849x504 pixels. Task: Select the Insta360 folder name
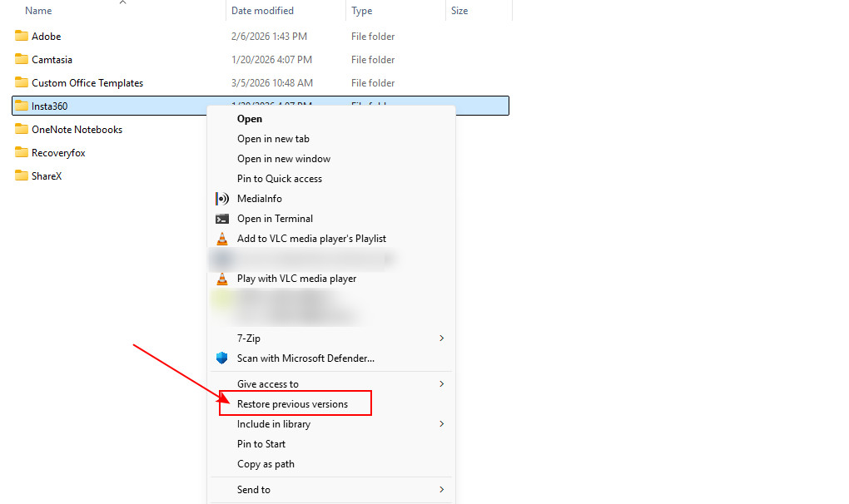tap(50, 106)
